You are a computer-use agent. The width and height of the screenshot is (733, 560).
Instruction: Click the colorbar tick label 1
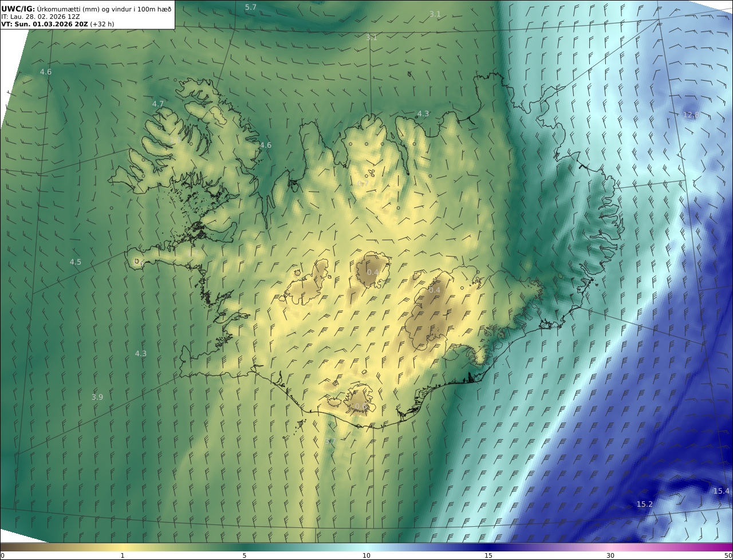123,555
